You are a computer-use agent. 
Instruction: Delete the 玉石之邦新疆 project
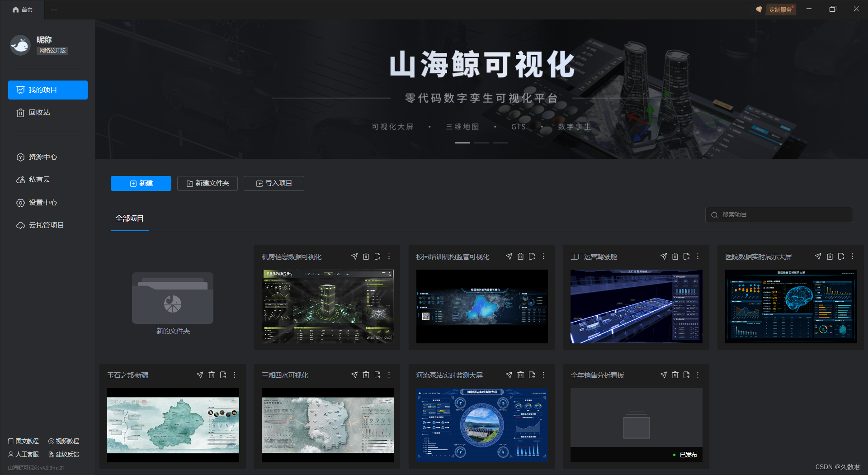(x=212, y=375)
